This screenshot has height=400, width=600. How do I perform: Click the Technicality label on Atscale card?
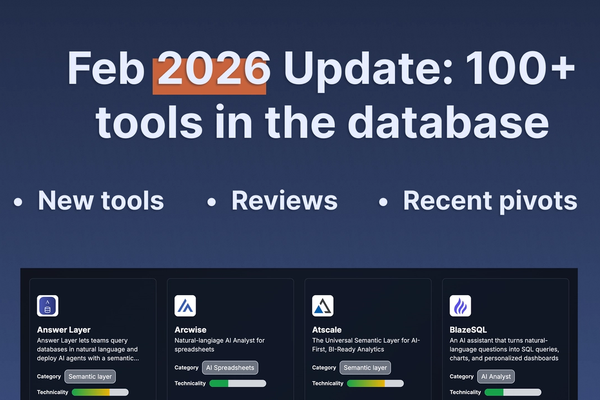point(328,383)
